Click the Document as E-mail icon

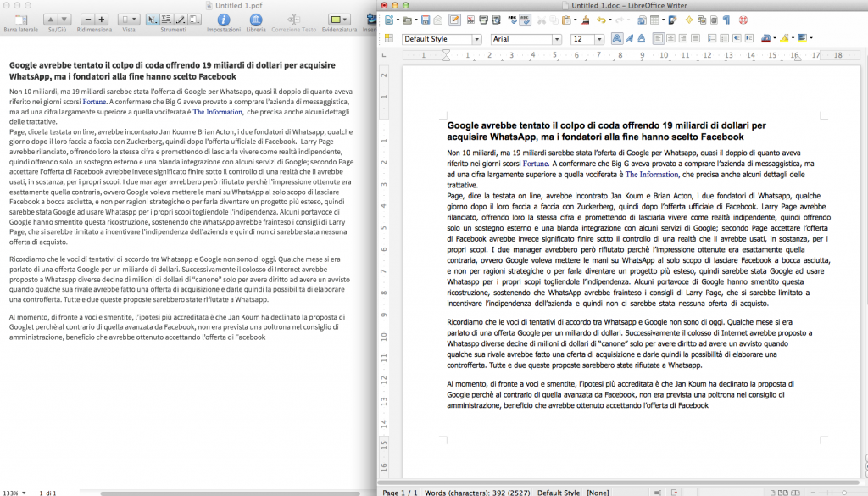(x=438, y=20)
